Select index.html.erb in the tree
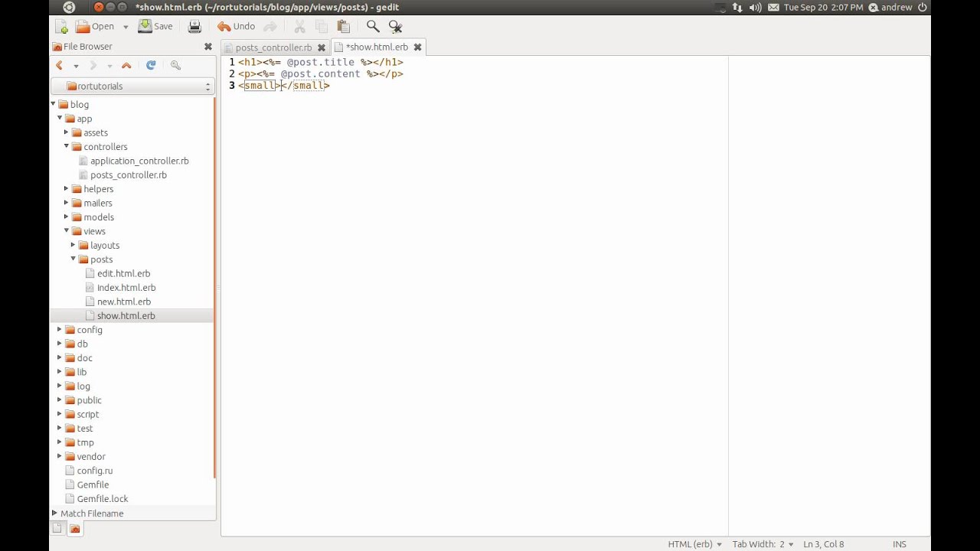 126,288
